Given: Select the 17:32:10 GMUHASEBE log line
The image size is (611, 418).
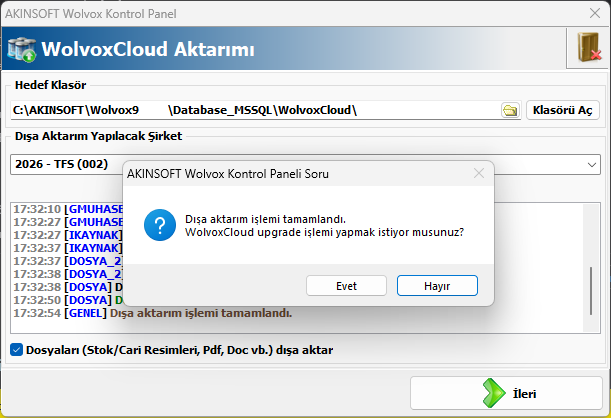Looking at the screenshot, I should coord(68,209).
